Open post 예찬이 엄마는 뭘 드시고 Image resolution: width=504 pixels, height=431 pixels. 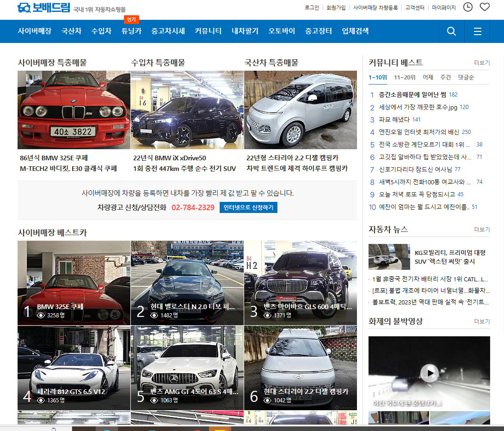[424, 207]
